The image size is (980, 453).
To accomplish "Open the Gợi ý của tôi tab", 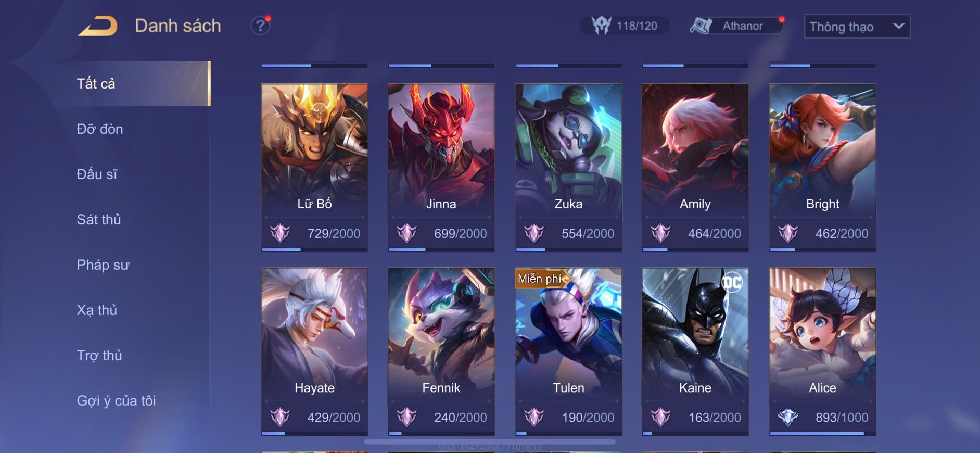I will point(116,400).
